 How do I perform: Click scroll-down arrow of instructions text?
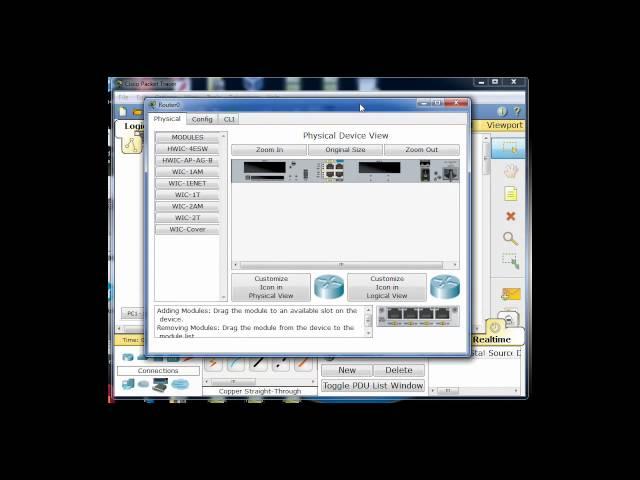click(368, 333)
